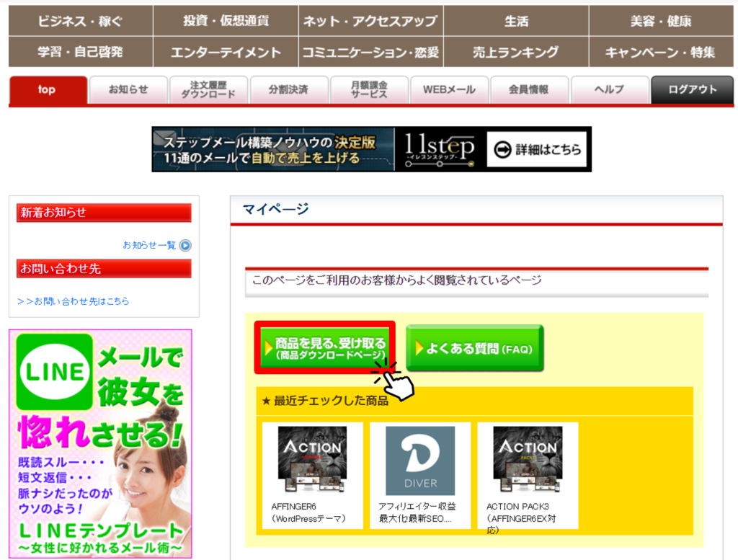
Task: Open the 売上ランキング menu item
Action: [516, 52]
